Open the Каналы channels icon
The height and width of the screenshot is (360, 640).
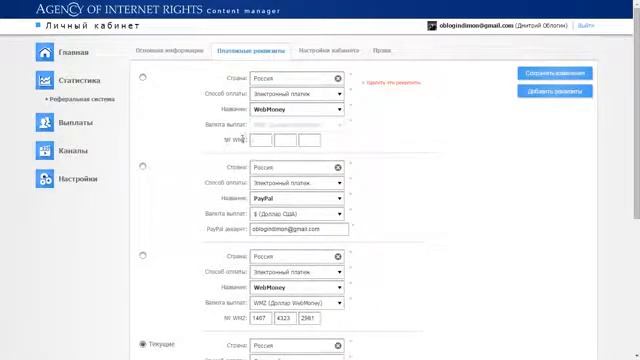pos(44,150)
